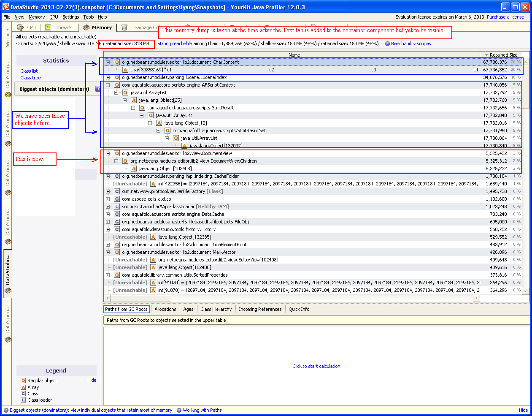Hide the Legend panel
The image size is (532, 416).
(x=92, y=380)
